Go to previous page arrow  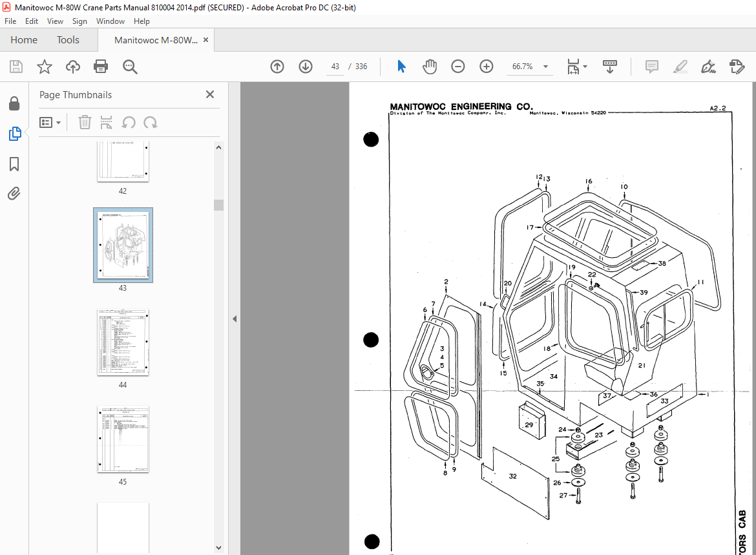point(277,67)
